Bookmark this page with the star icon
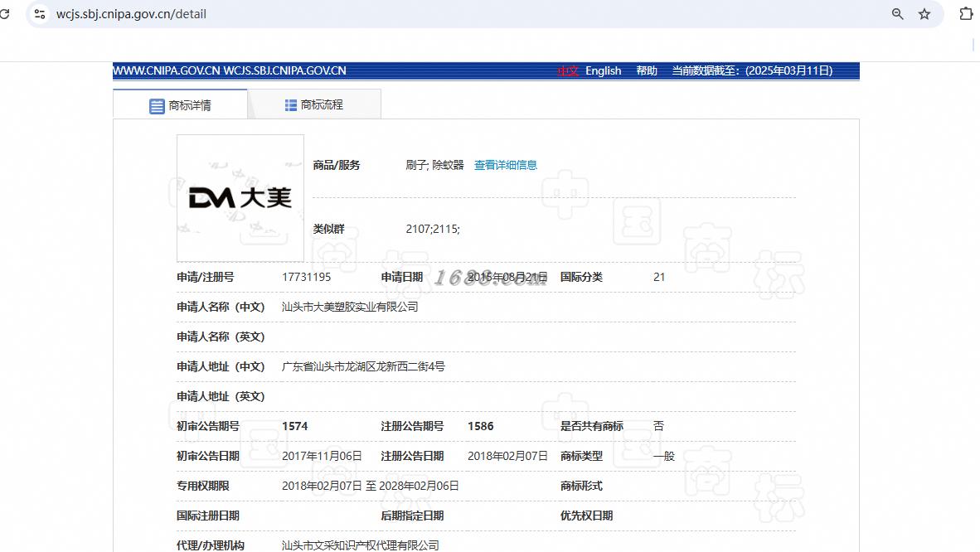 tap(924, 14)
